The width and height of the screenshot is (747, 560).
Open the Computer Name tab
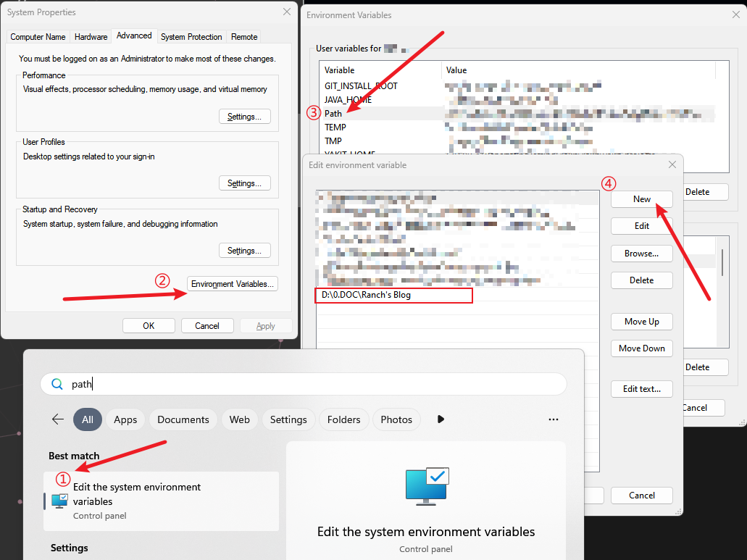pos(38,37)
